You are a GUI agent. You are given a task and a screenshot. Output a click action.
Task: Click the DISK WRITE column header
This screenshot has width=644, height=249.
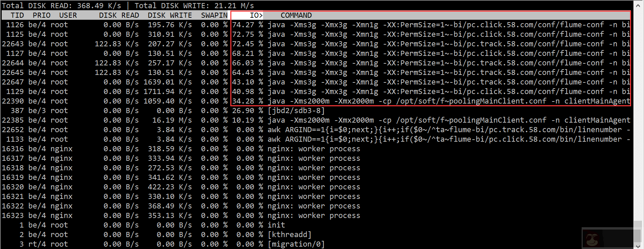[x=170, y=15]
